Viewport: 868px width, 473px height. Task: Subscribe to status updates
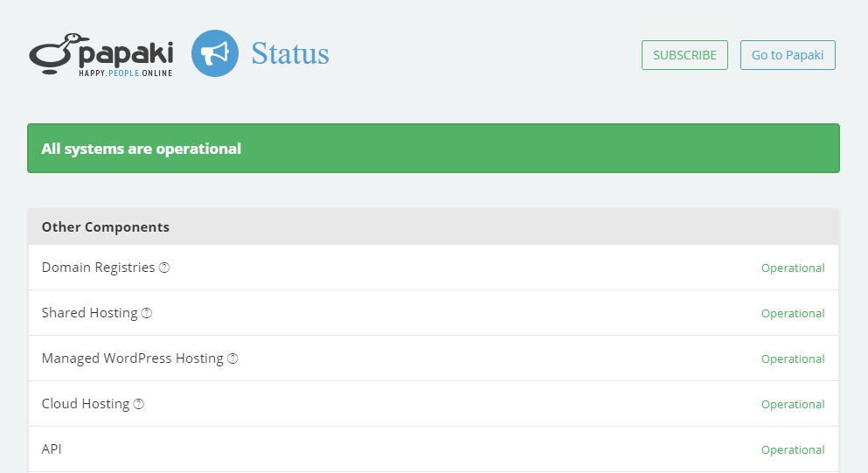point(684,55)
